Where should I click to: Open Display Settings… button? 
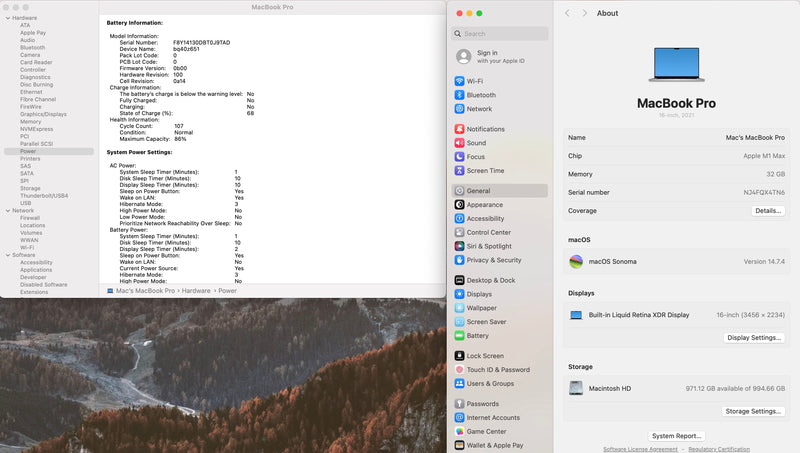(754, 338)
